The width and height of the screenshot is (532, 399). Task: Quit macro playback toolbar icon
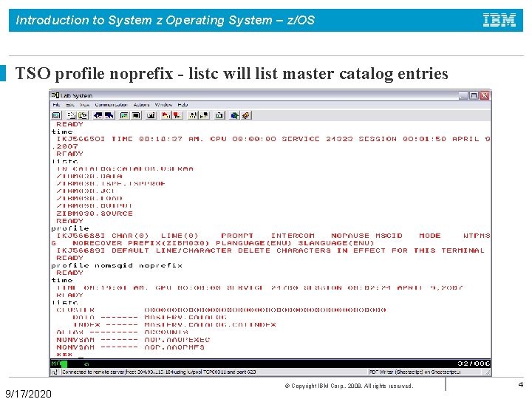(204, 115)
